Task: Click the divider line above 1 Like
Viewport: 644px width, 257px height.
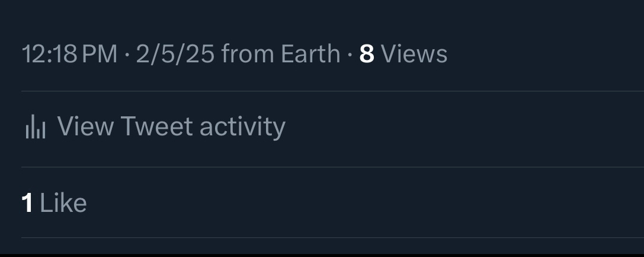Action: point(332,167)
